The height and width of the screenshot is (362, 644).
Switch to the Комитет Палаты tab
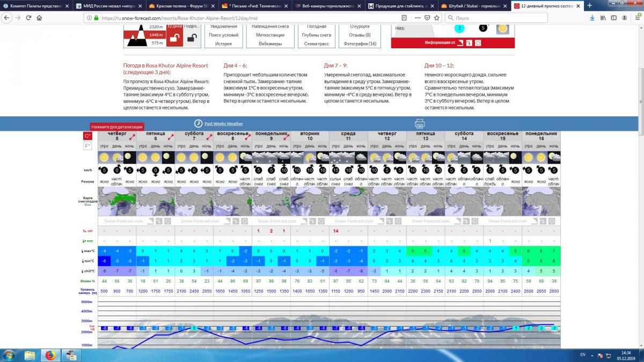click(x=36, y=6)
